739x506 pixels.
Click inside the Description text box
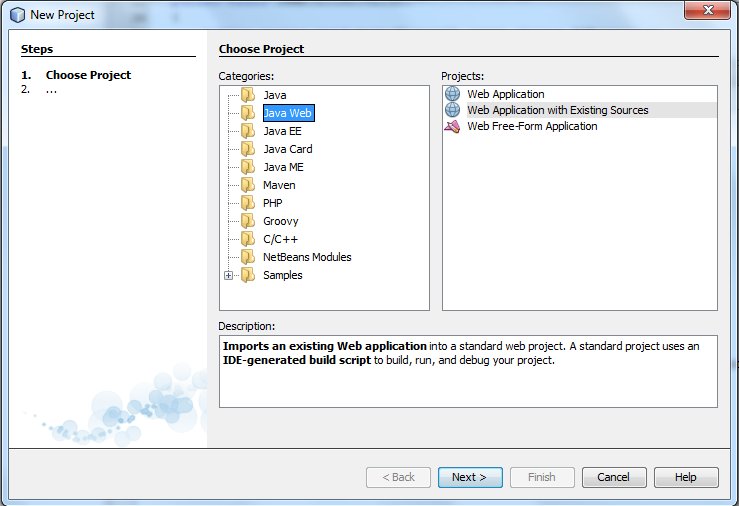pyautogui.click(x=468, y=371)
